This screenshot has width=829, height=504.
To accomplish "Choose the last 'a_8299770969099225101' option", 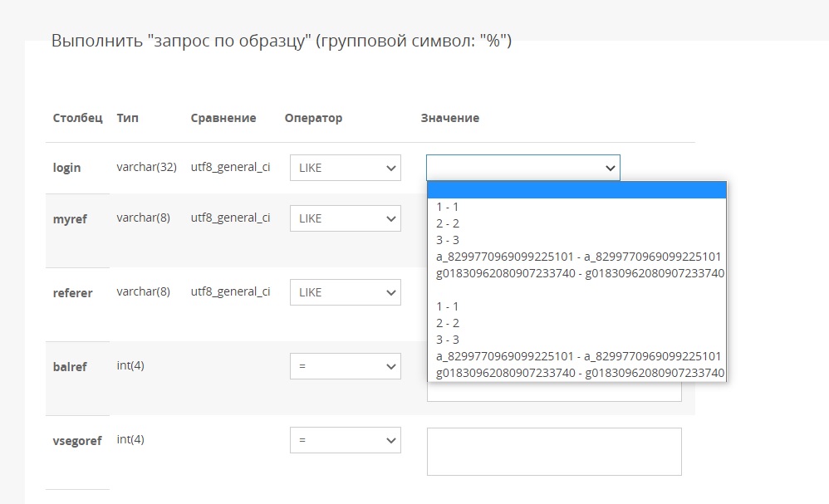I will [578, 356].
